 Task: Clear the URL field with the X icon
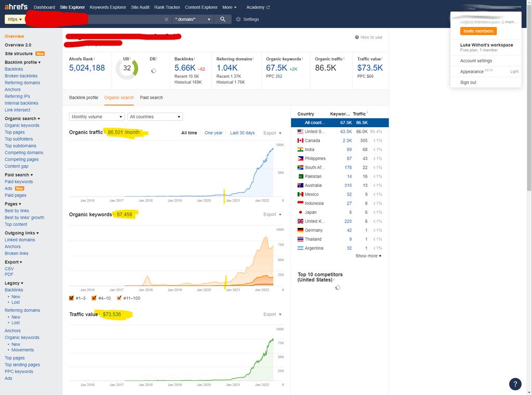pos(166,19)
